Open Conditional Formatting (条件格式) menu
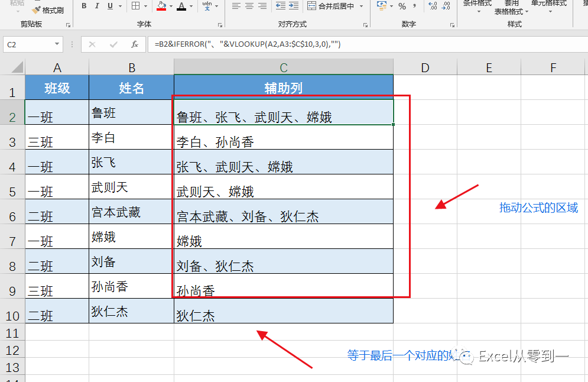 pyautogui.click(x=477, y=7)
